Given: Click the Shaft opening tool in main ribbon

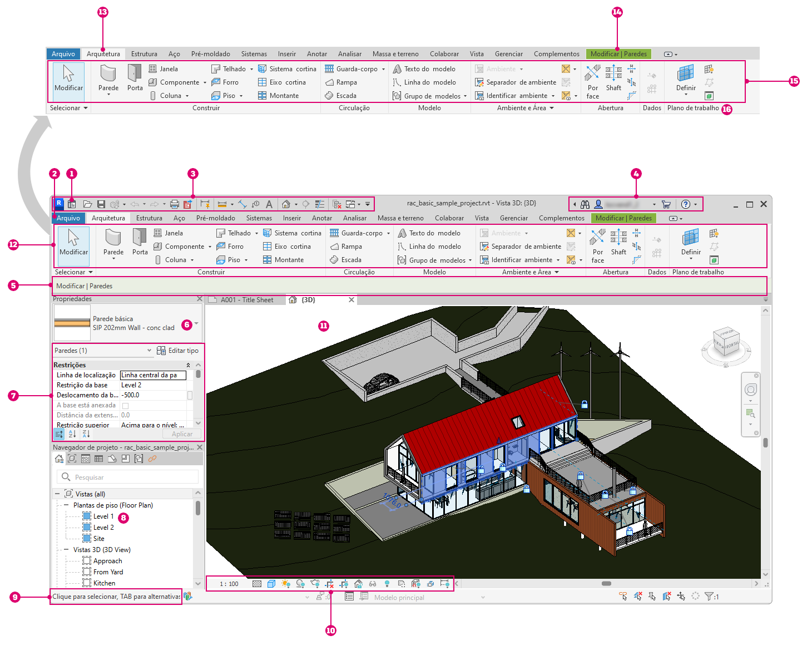Looking at the screenshot, I should [x=618, y=243].
